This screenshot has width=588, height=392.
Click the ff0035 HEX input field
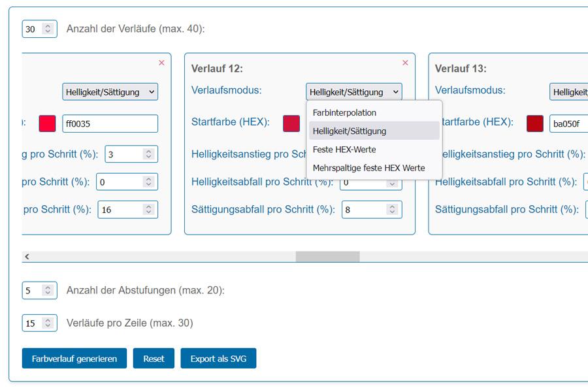[110, 123]
